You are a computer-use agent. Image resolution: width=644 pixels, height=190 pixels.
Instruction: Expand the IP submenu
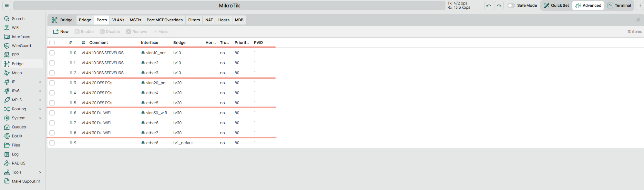tap(40, 82)
